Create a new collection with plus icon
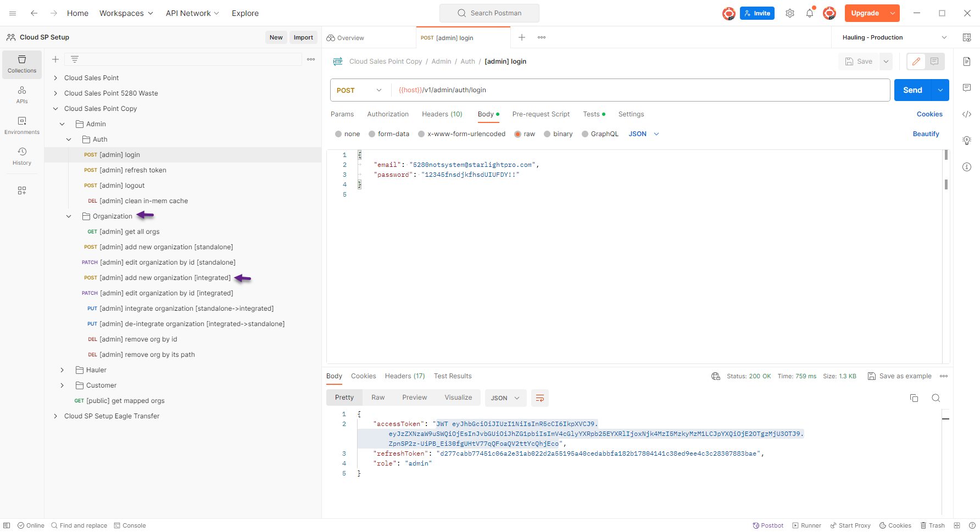980x532 pixels. [55, 59]
